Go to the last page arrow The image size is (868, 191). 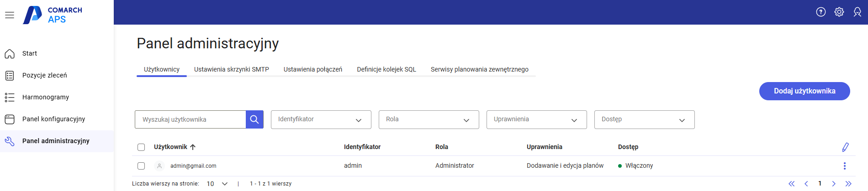click(x=848, y=184)
